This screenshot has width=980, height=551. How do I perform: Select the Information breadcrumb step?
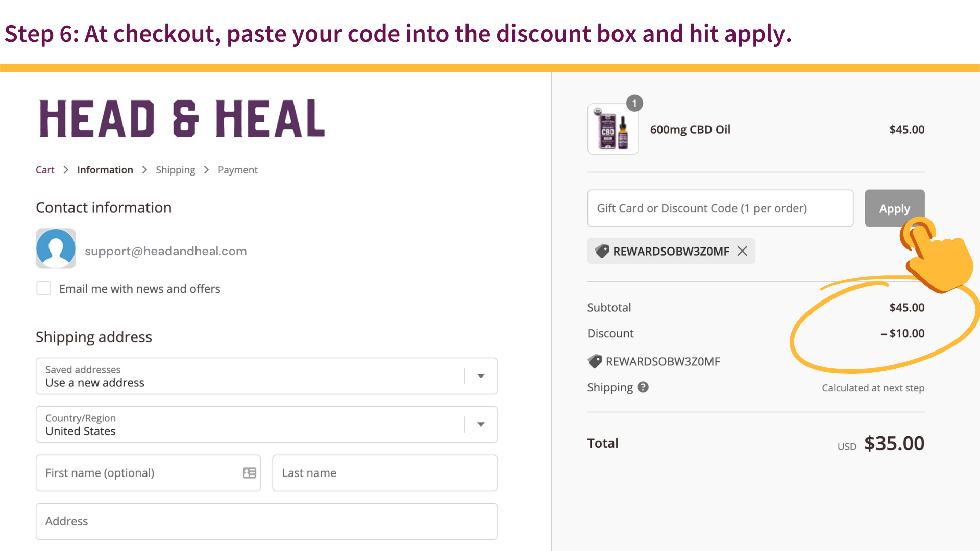[105, 170]
